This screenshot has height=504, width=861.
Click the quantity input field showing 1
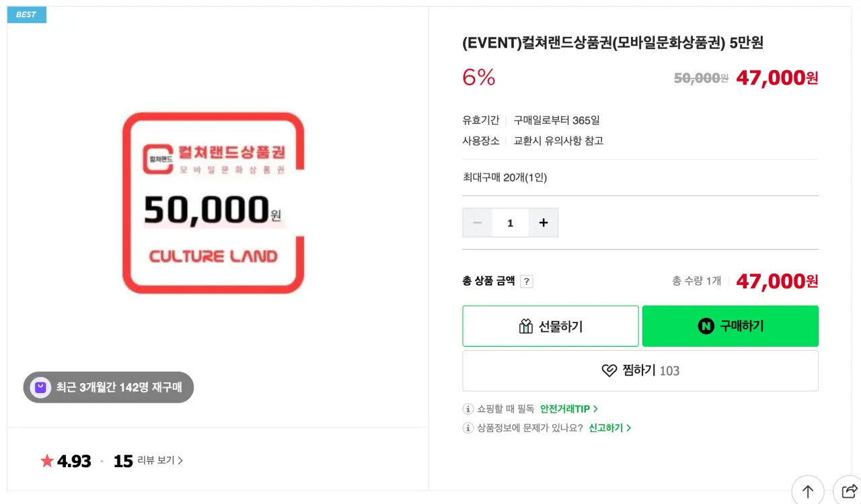pyautogui.click(x=511, y=222)
